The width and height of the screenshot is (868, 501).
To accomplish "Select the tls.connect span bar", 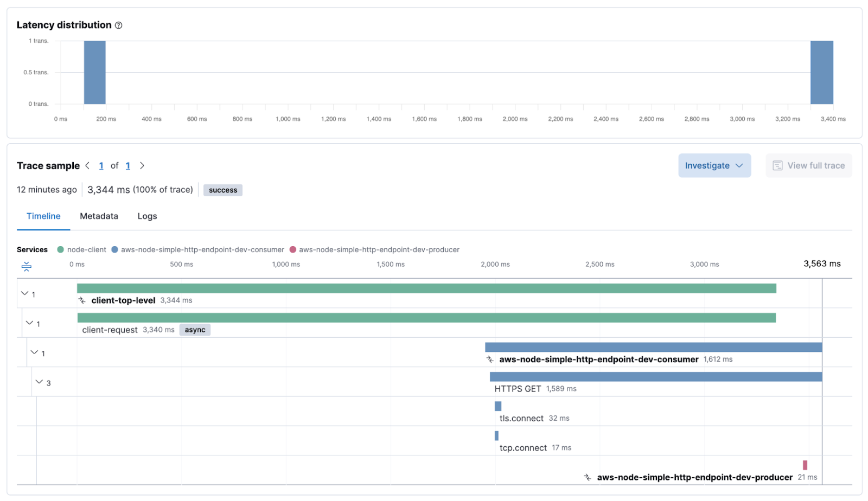I will tap(498, 406).
